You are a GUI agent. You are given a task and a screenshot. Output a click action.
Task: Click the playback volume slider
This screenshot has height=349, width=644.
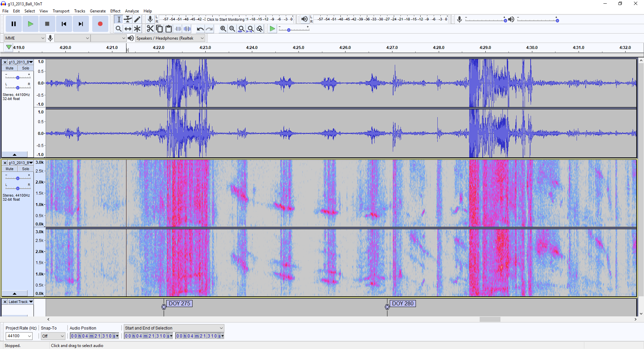tap(538, 20)
